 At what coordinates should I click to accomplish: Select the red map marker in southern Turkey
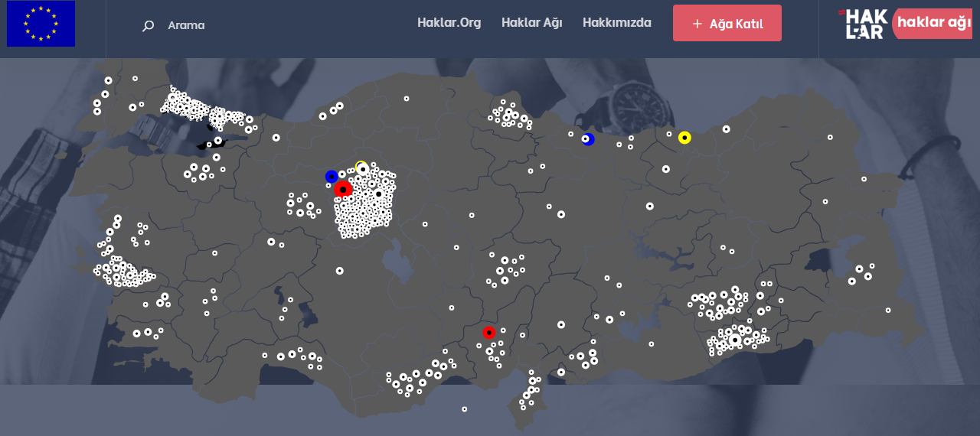coord(489,332)
